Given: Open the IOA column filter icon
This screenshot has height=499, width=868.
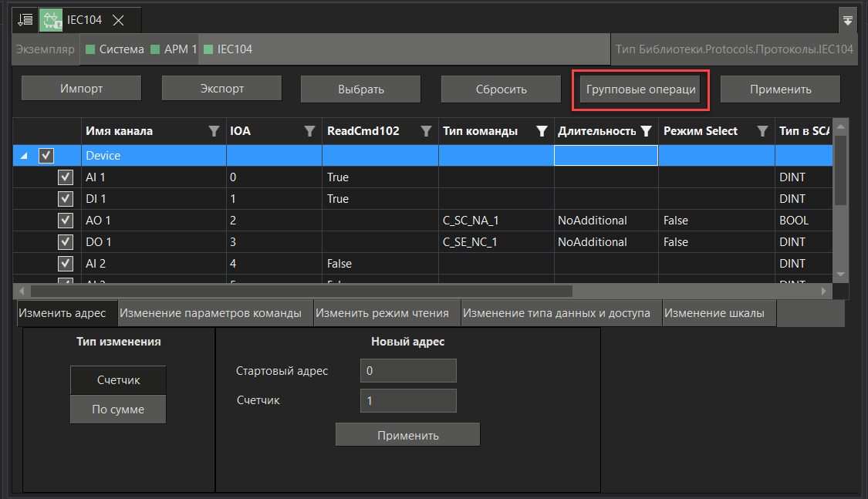Looking at the screenshot, I should pyautogui.click(x=309, y=131).
